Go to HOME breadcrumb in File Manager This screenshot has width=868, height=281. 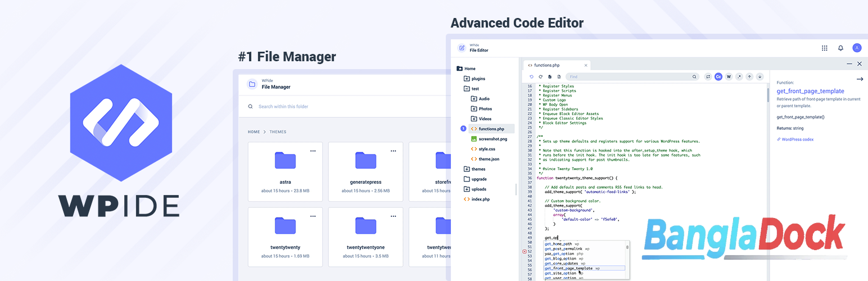click(x=254, y=132)
